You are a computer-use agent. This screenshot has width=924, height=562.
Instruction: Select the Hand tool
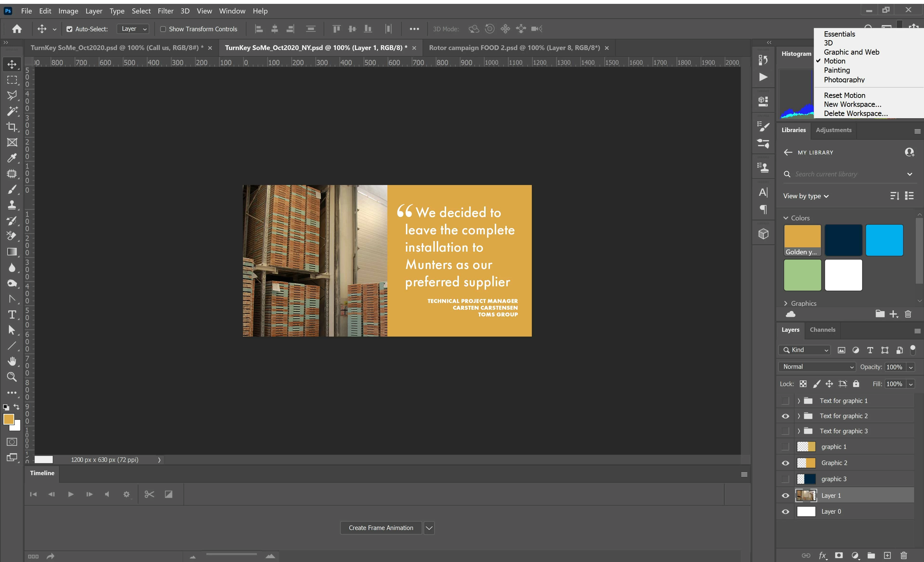pyautogui.click(x=12, y=361)
